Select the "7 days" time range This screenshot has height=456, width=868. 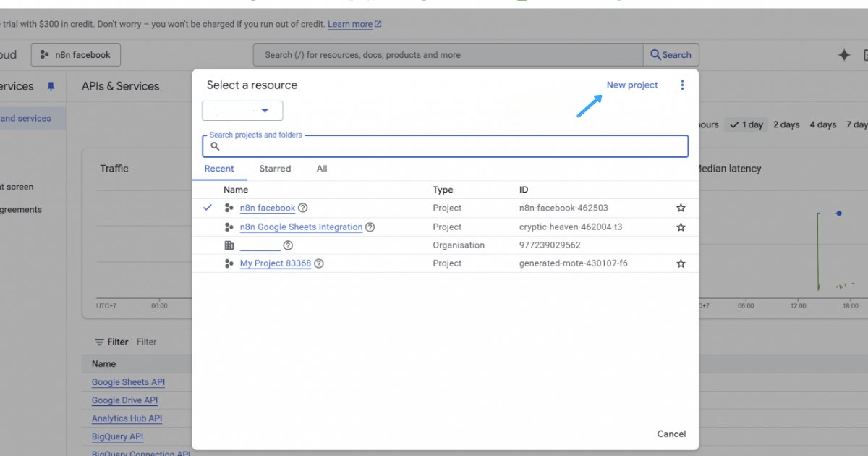tap(856, 124)
